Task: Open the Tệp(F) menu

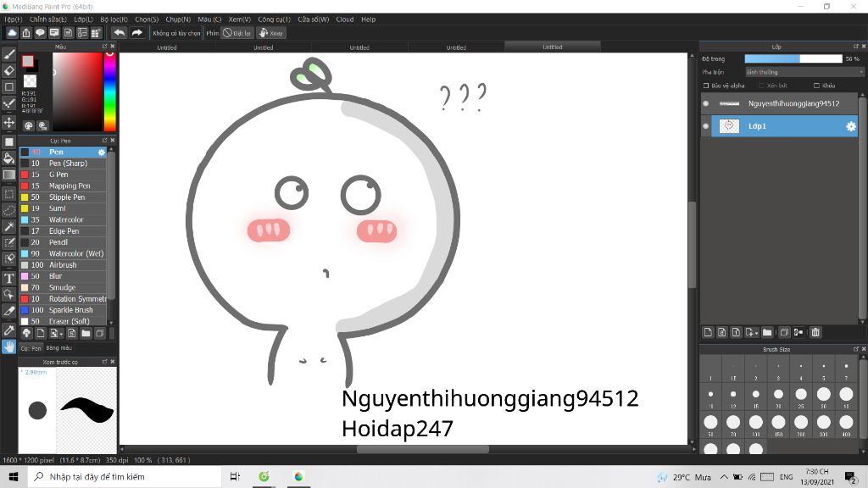Action: 14,19
